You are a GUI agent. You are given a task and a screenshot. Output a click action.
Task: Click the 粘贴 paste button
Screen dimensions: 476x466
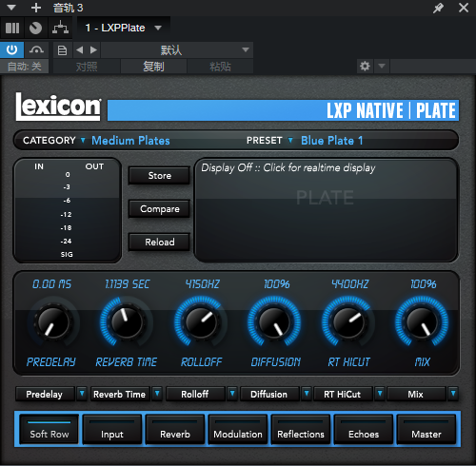[x=220, y=67]
